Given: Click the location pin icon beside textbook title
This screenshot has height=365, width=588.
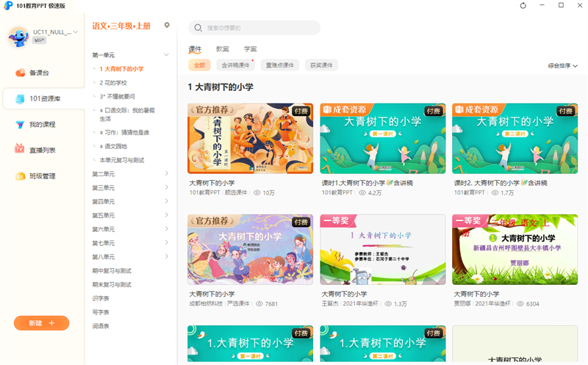Looking at the screenshot, I should (x=167, y=25).
